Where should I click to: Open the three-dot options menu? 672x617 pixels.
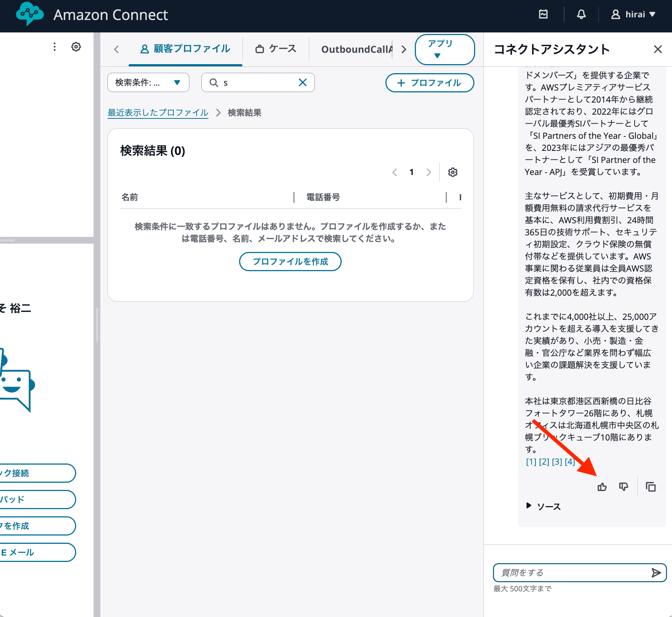click(55, 46)
